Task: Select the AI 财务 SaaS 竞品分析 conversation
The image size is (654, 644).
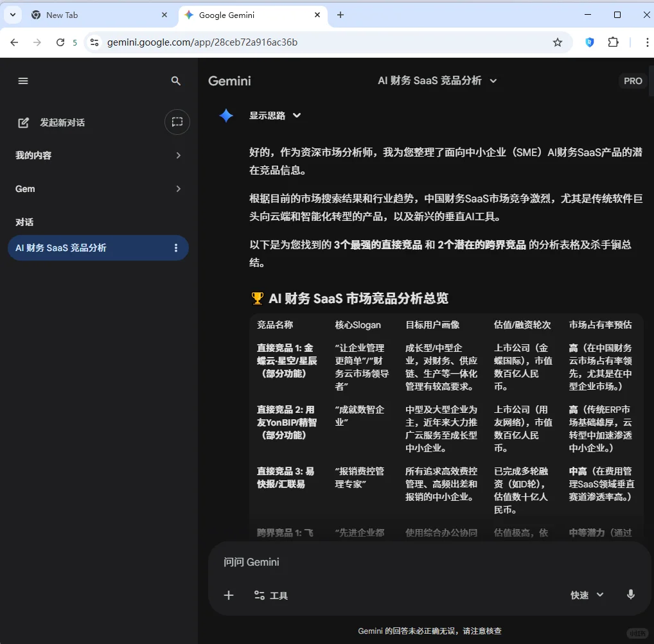Action: coord(98,248)
